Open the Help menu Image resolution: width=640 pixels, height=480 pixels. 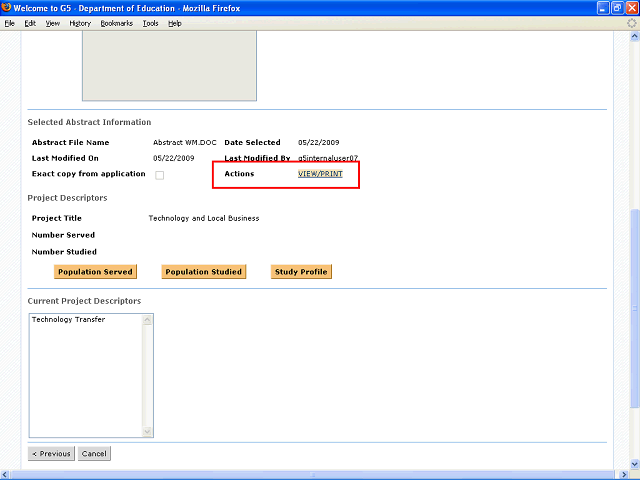point(175,24)
